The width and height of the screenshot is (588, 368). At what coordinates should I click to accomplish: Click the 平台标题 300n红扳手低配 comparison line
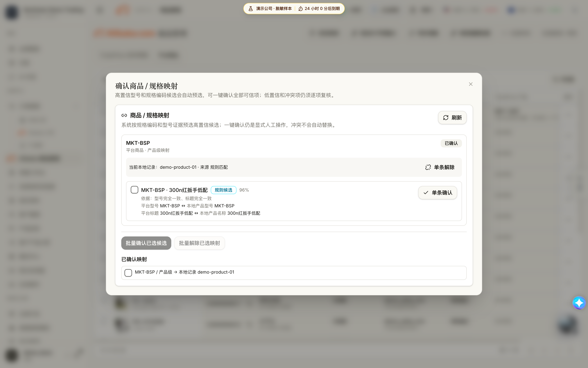point(200,213)
